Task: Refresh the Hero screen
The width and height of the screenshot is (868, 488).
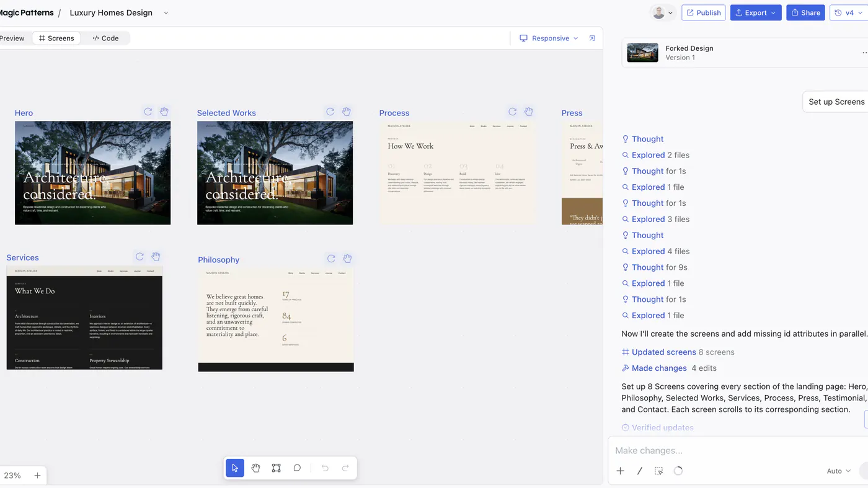Action: click(148, 112)
